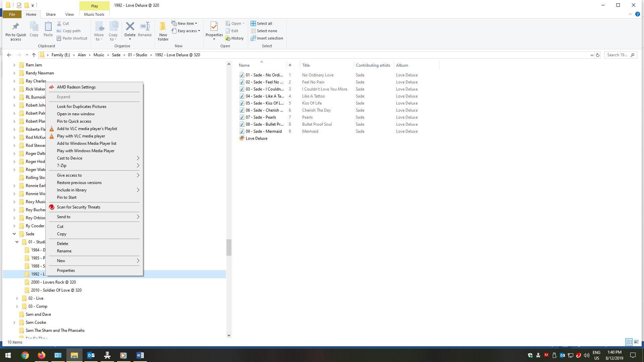The width and height of the screenshot is (644, 362).
Task: Switch to the View ribbon tab
Action: click(69, 14)
